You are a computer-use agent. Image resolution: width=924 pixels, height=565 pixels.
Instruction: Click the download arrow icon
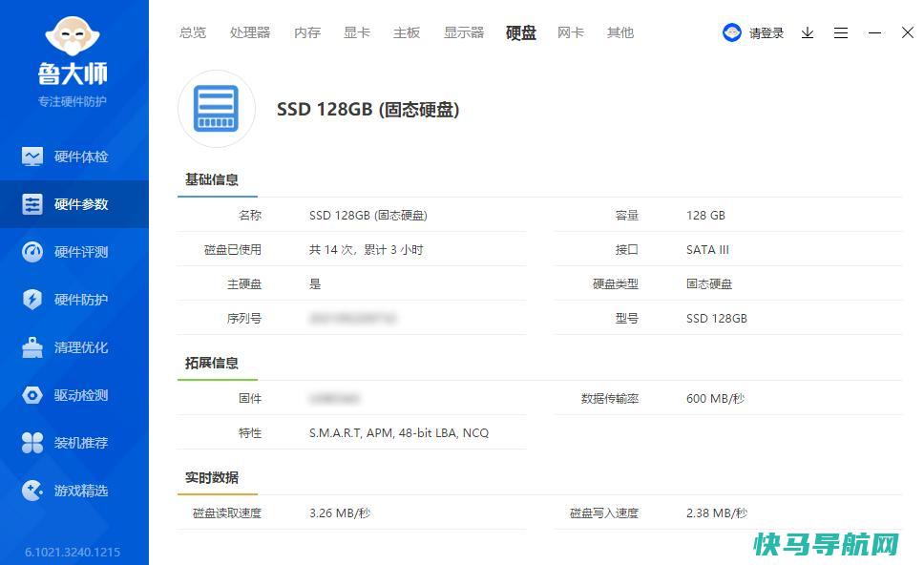point(808,33)
